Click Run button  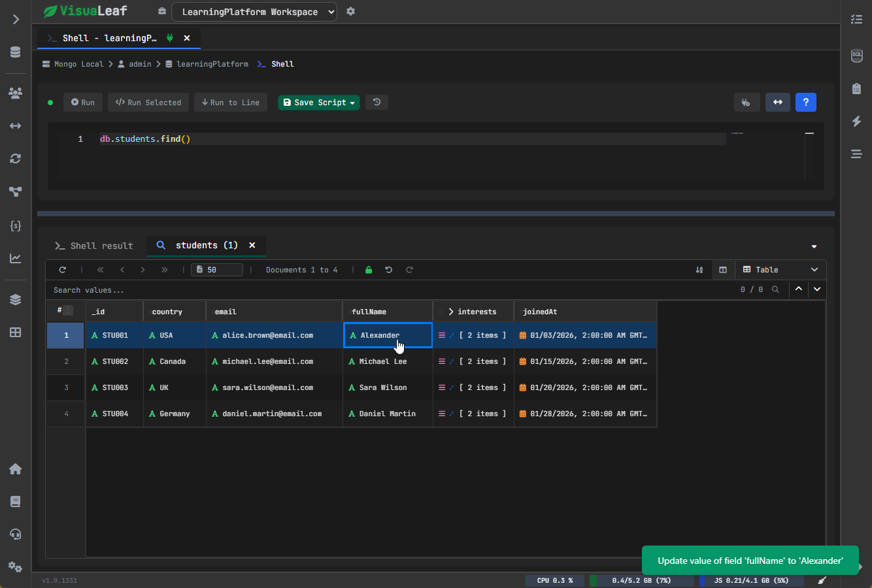[83, 103]
